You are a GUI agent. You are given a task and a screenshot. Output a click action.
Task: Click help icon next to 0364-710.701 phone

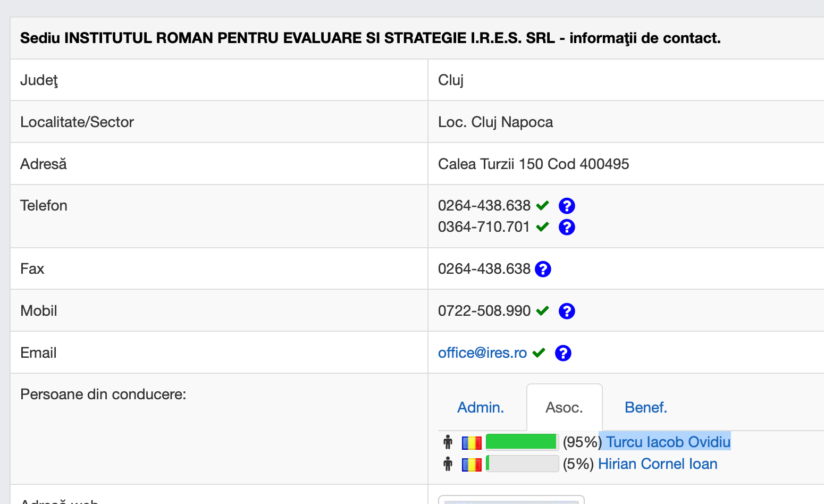point(567,227)
